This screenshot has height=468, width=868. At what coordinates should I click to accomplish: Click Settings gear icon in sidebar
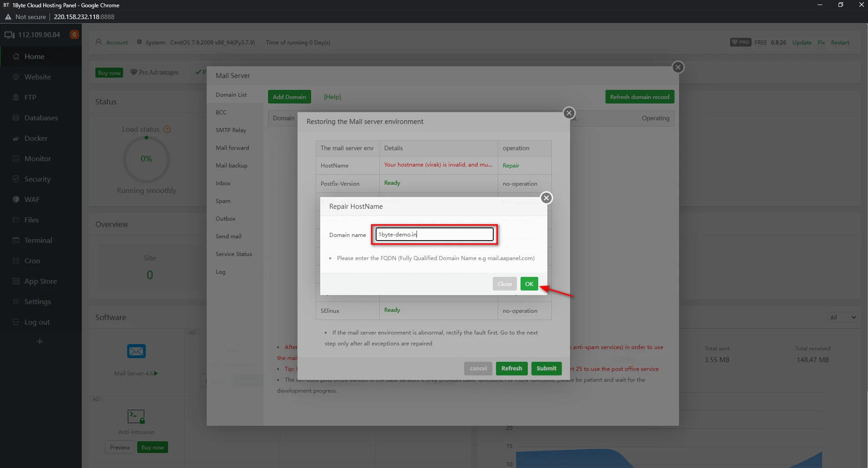(x=16, y=301)
